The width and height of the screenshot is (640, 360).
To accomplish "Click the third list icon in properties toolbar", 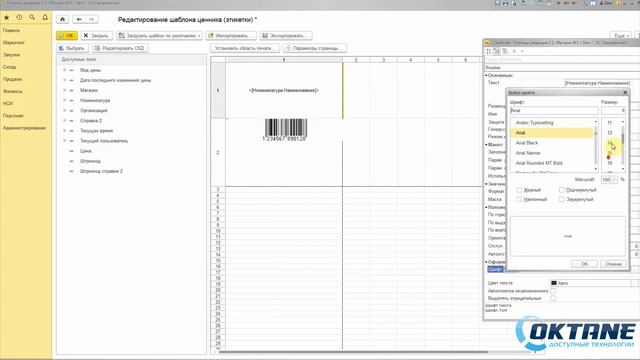I will click(x=505, y=51).
